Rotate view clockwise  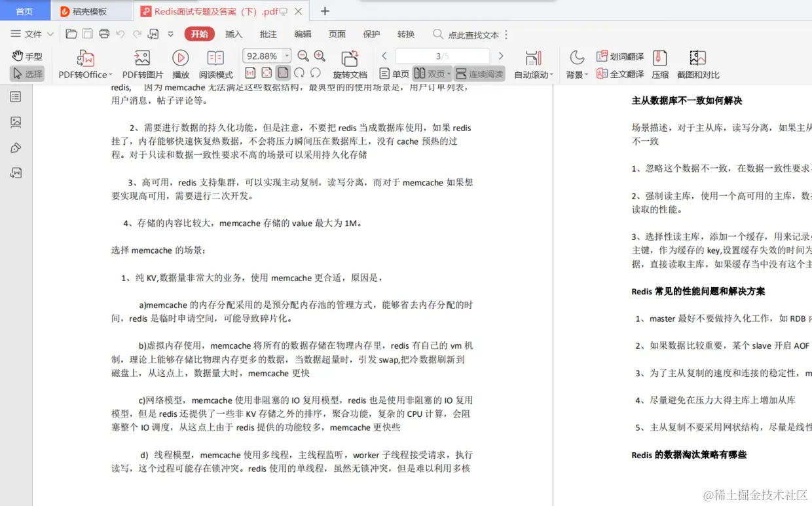pos(299,73)
